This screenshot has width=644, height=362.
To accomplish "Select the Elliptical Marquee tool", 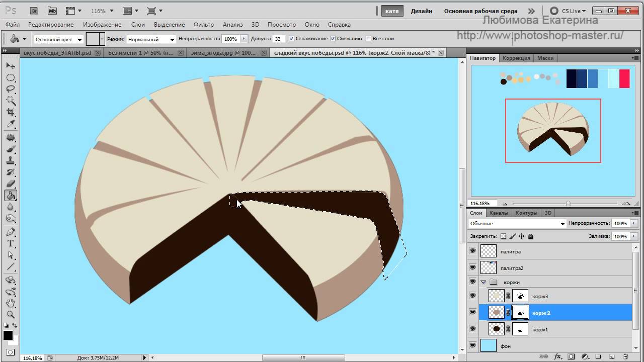I will click(x=11, y=78).
